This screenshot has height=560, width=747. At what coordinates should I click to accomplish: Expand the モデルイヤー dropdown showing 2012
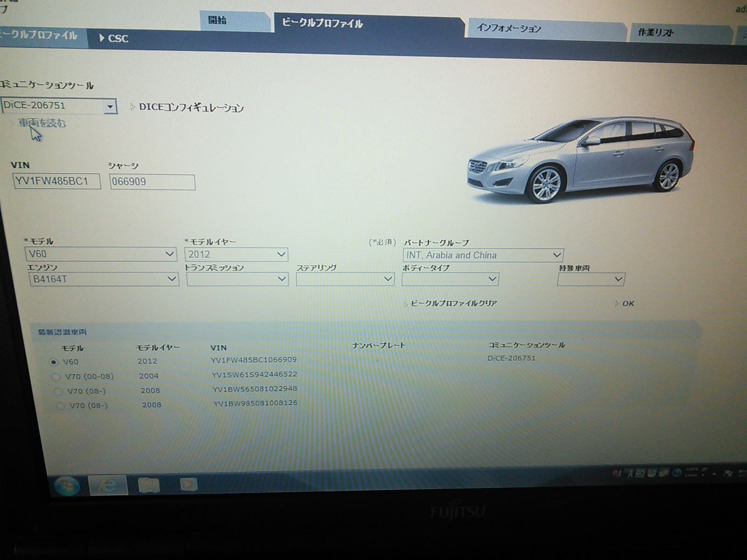click(x=236, y=254)
